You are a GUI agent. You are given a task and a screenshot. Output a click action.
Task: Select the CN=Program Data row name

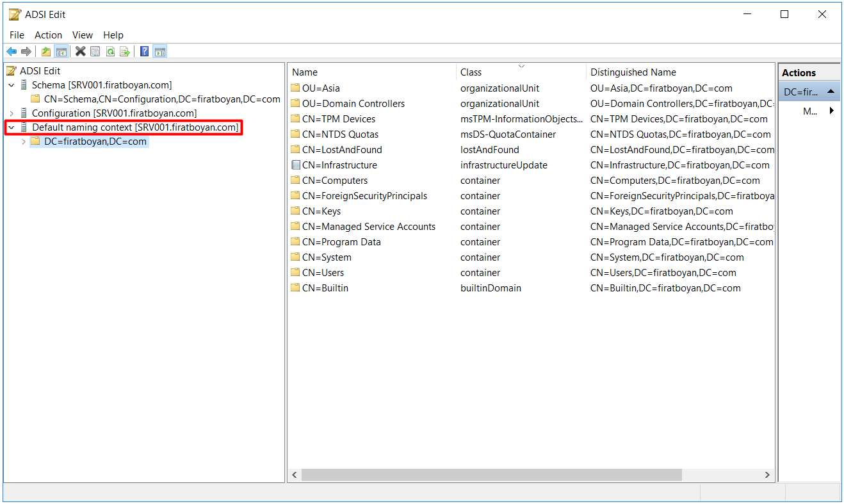click(x=341, y=242)
